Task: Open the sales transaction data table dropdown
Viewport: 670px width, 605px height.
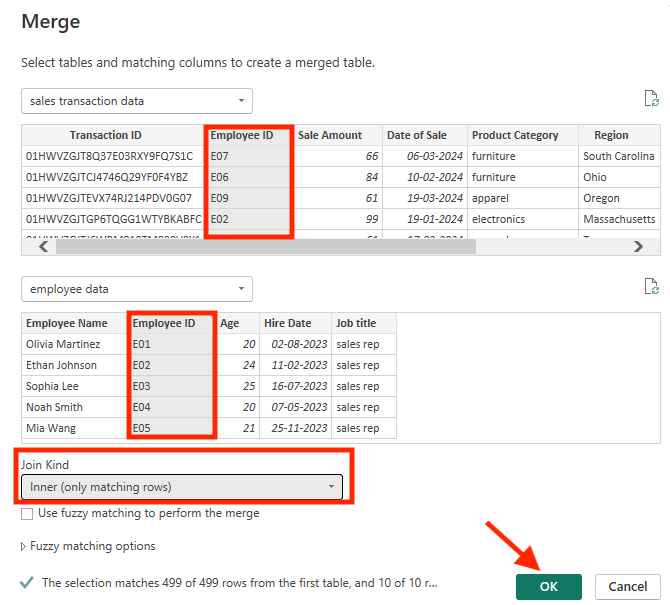Action: pyautogui.click(x=137, y=101)
